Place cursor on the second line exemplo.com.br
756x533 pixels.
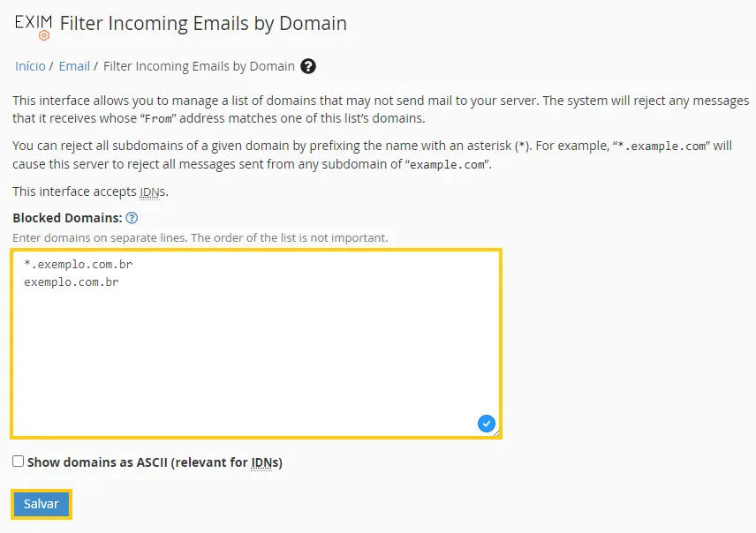click(x=72, y=282)
